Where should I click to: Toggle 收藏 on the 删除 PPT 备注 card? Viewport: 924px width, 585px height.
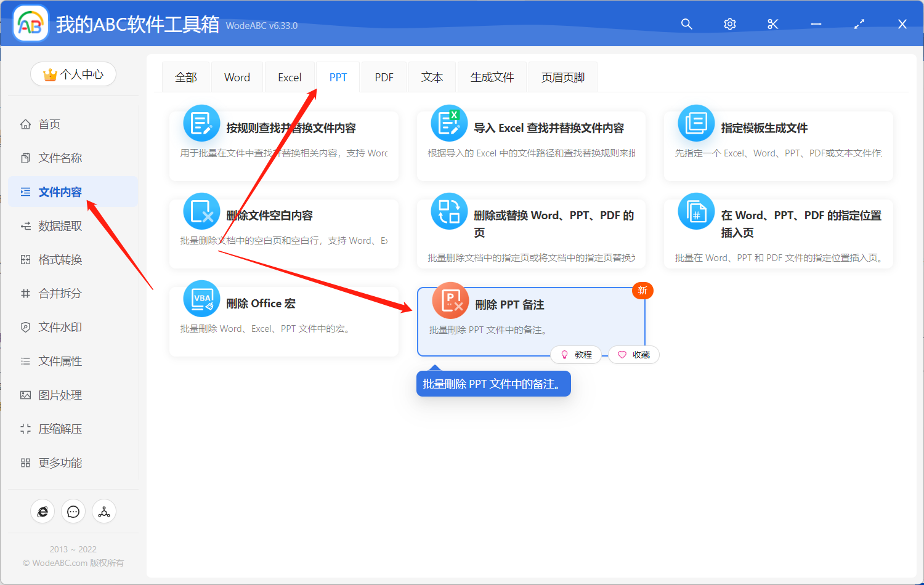[x=633, y=355]
